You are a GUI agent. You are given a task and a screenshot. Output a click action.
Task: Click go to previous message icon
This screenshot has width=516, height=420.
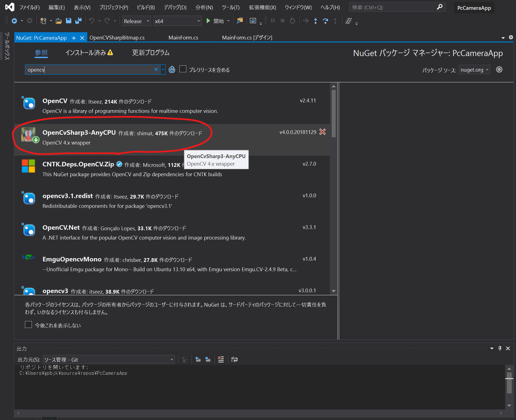point(198,359)
